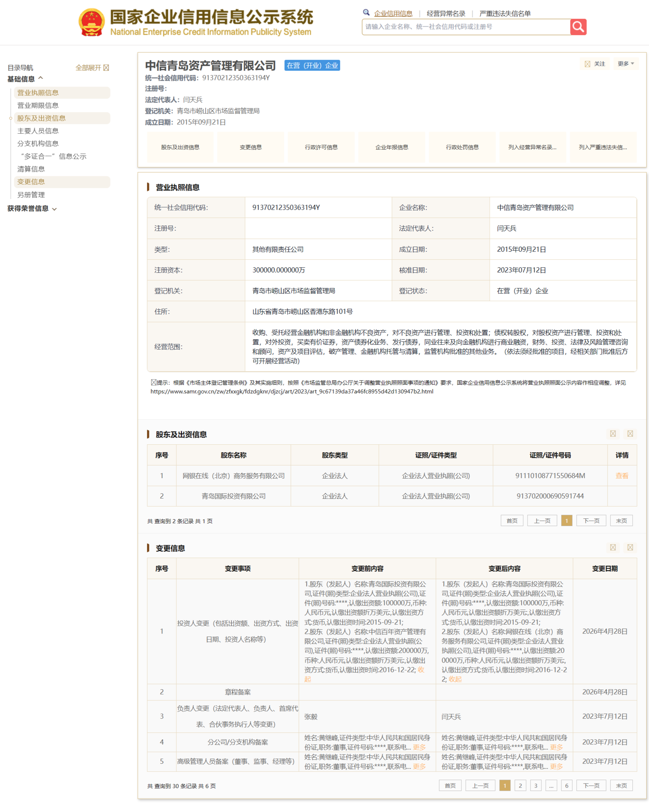The width and height of the screenshot is (649, 812).
Task: Click the address 山东省青岛市崂山区香港东路101号
Action: 302,311
